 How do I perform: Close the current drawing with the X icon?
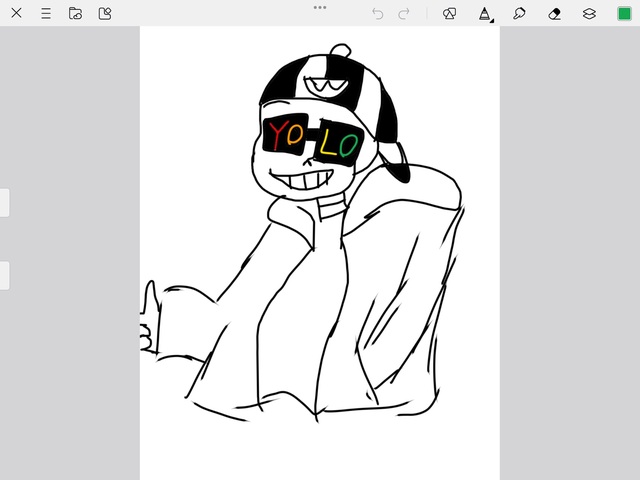click(16, 13)
